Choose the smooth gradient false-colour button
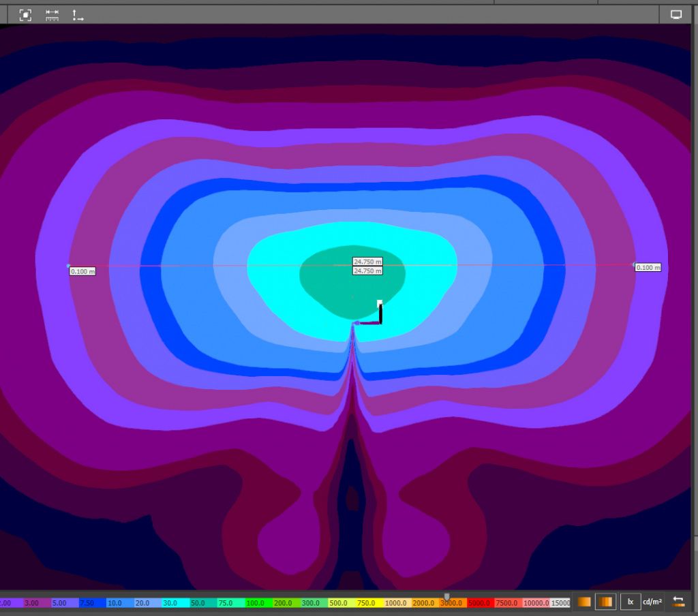 click(584, 602)
